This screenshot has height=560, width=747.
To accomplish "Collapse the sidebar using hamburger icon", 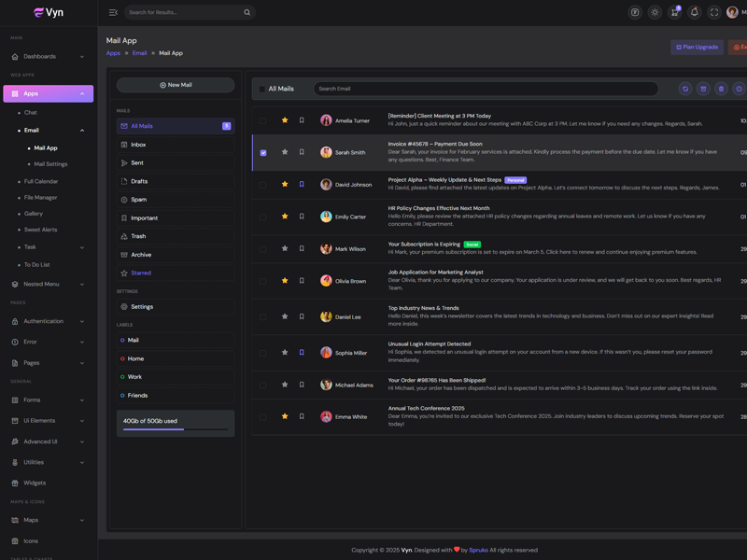I will pyautogui.click(x=113, y=12).
